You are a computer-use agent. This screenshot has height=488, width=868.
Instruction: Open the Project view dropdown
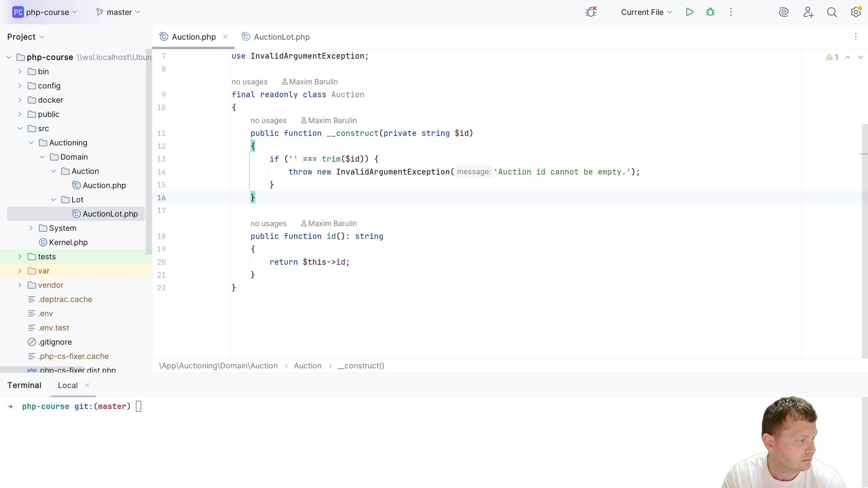tap(26, 37)
